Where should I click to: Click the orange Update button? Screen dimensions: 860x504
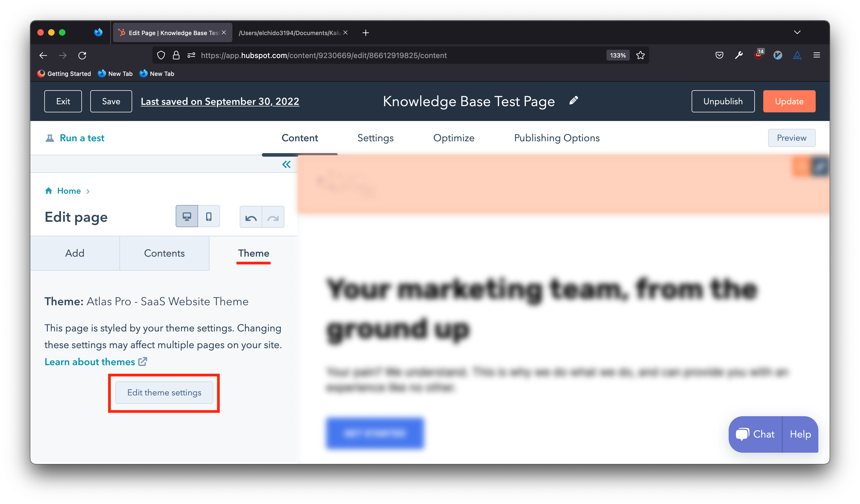pyautogui.click(x=789, y=101)
